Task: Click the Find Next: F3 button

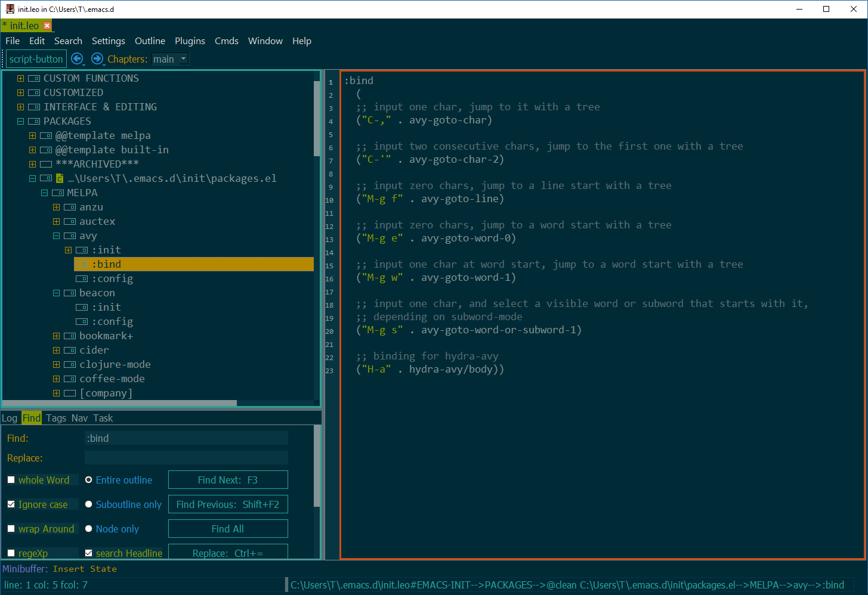Action: 228,480
